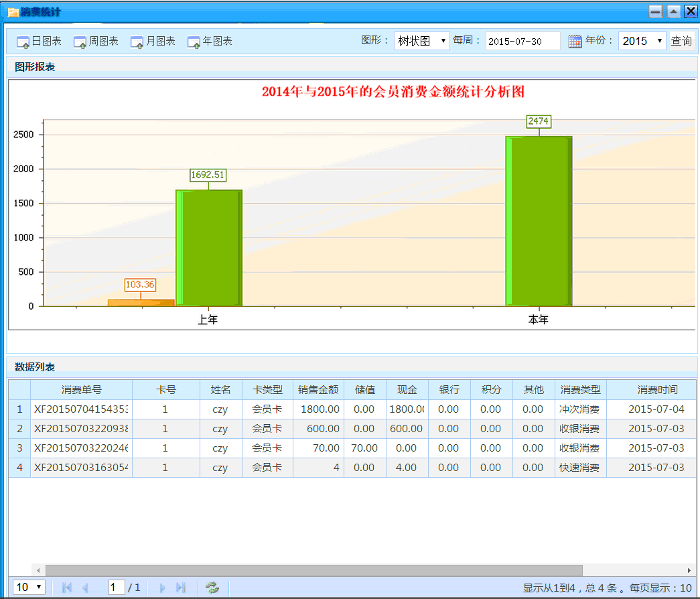Go to next page arrow
700x599 pixels.
(163, 588)
